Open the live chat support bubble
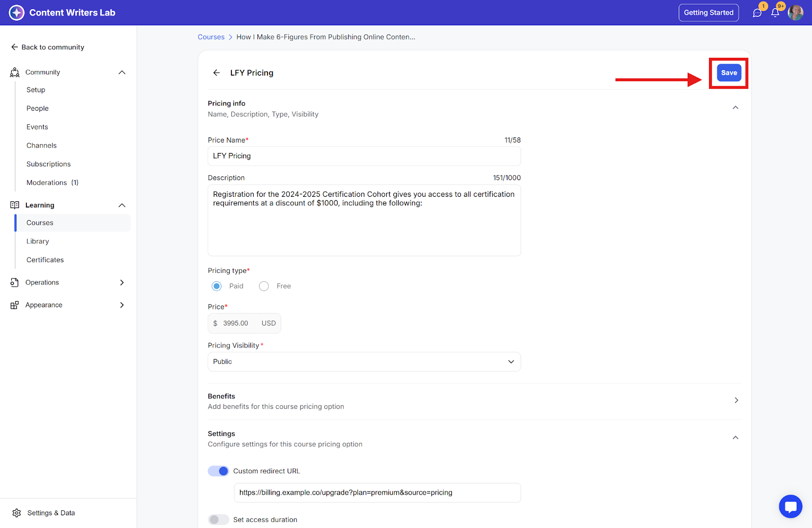This screenshot has height=528, width=812. (791, 506)
